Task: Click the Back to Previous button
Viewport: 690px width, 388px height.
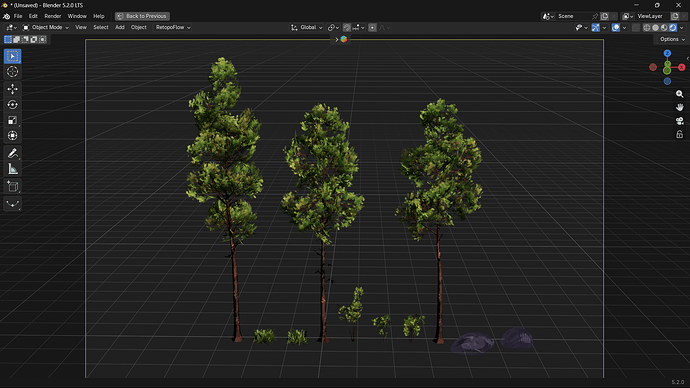Action: click(142, 16)
